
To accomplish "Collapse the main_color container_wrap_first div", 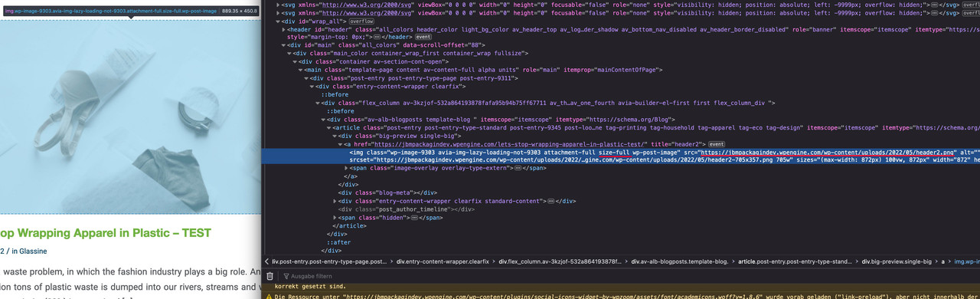I will click(x=289, y=54).
